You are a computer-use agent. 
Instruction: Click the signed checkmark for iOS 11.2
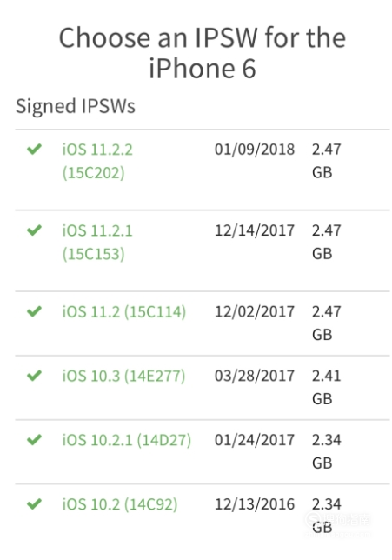34,311
